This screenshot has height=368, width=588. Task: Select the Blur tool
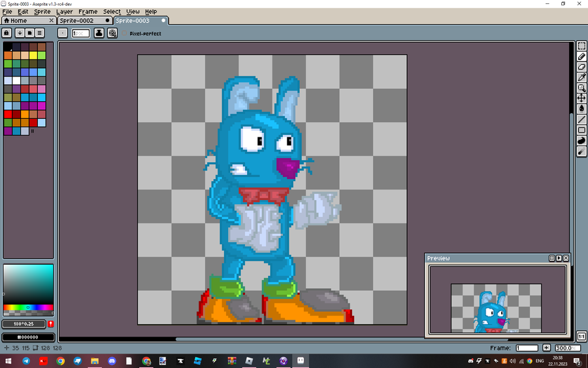[581, 151]
